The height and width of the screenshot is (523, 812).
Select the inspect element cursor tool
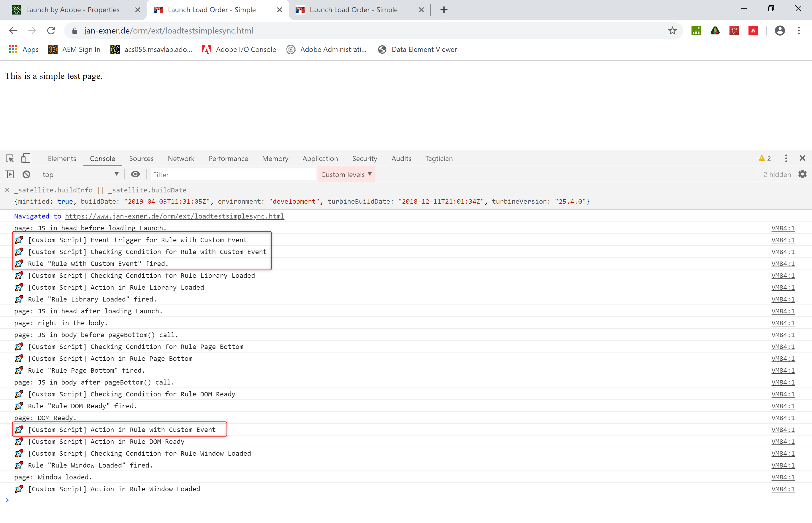tap(9, 158)
